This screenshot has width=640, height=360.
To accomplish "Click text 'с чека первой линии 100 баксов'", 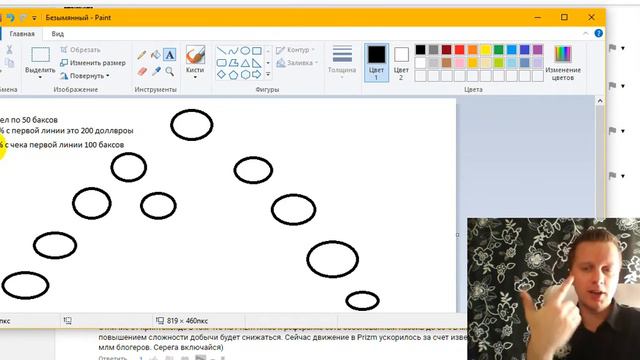I will 64,145.
